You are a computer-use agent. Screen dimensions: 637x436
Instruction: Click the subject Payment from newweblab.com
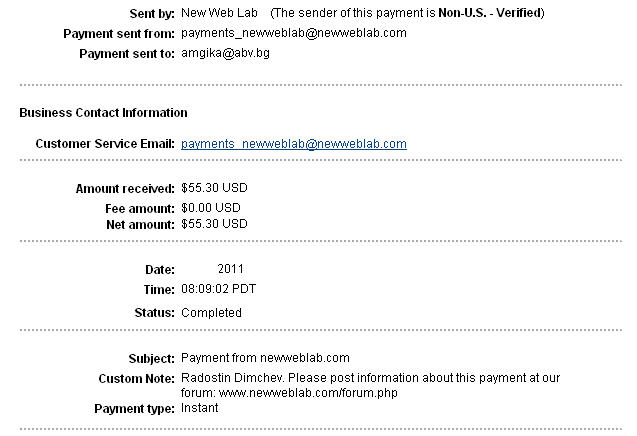[x=265, y=358]
